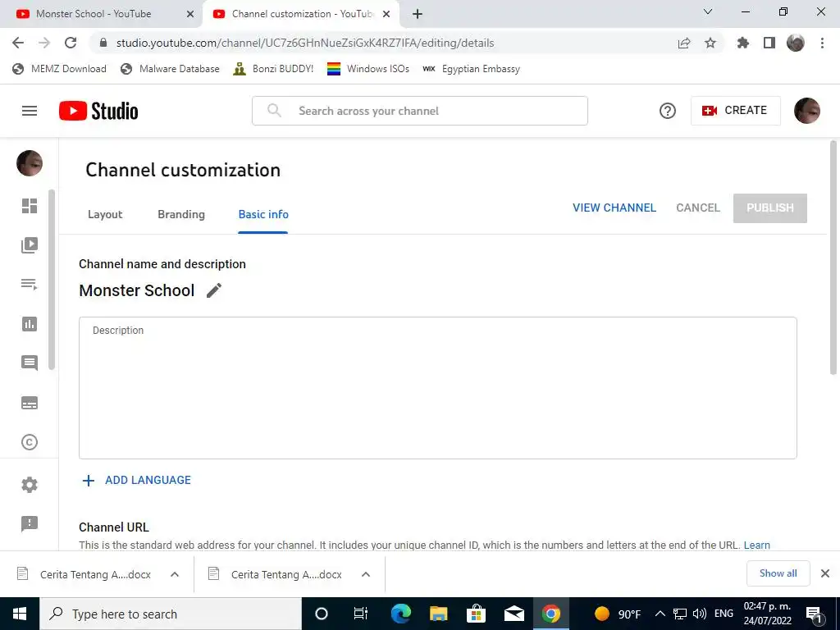Click the CREATE button
Viewport: 840px width, 630px height.
736,111
